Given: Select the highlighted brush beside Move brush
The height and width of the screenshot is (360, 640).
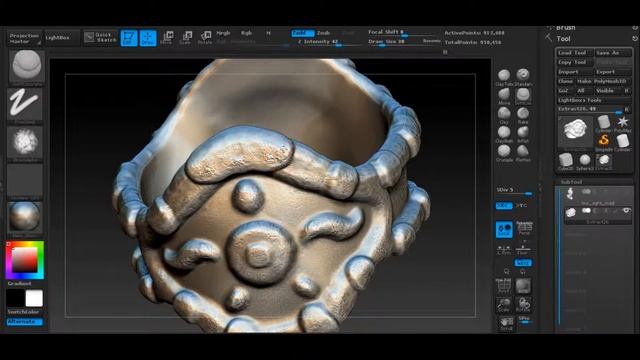Looking at the screenshot, I should tap(523, 96).
